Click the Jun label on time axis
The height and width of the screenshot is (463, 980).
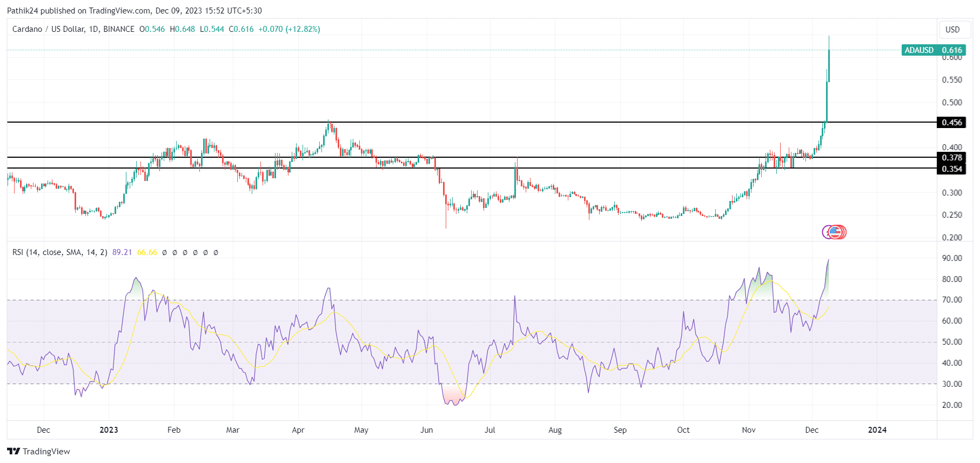coord(427,430)
